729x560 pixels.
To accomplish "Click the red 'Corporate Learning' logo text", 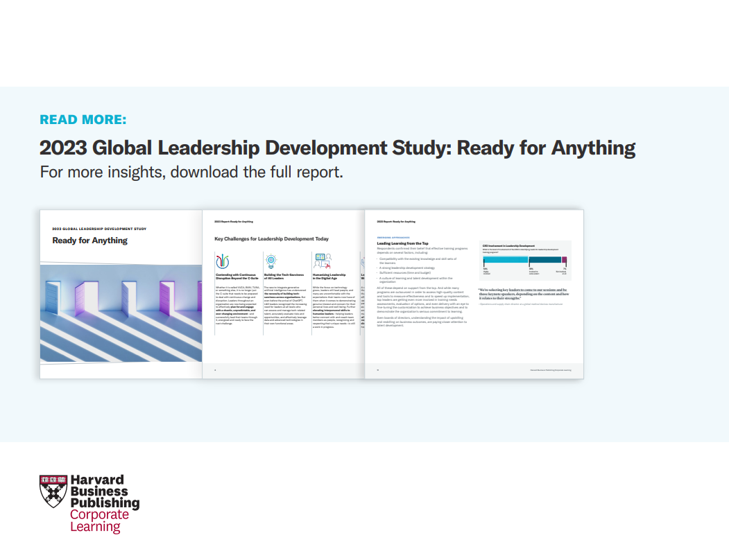I will (x=99, y=520).
